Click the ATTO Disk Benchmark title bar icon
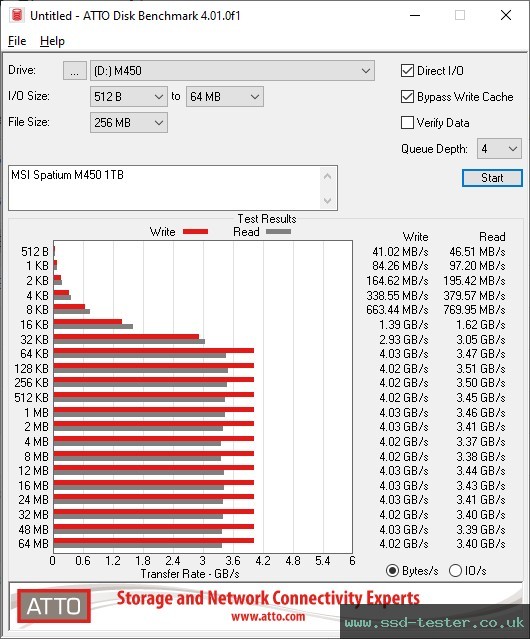530x639 pixels. click(x=17, y=15)
